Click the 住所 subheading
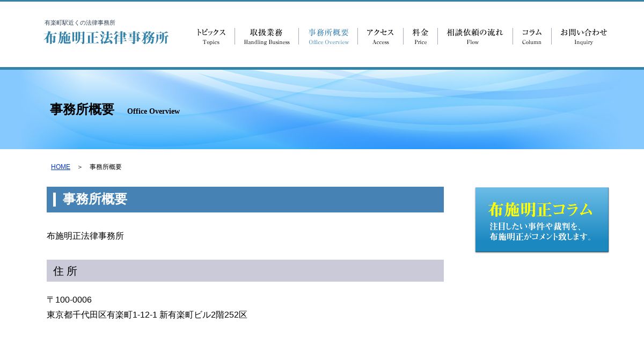 245,271
